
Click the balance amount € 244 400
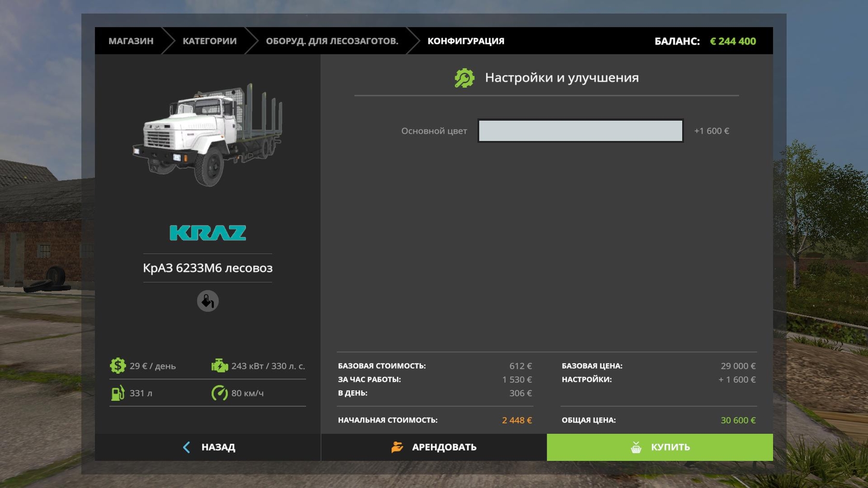click(x=732, y=41)
